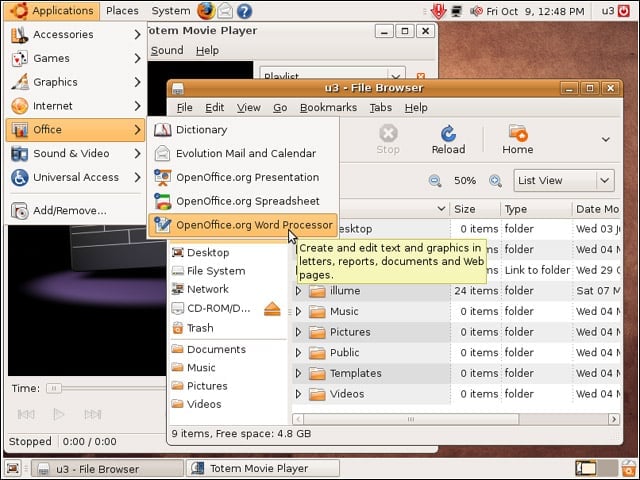
Task: Launch OpenOffice.org Spreadsheet
Action: pyautogui.click(x=243, y=201)
